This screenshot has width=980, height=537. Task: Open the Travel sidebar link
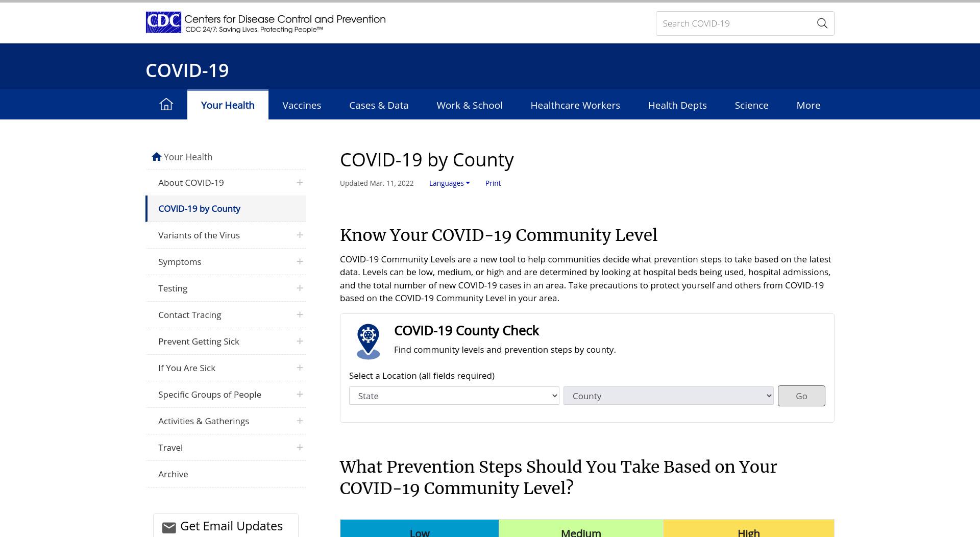pyautogui.click(x=170, y=448)
